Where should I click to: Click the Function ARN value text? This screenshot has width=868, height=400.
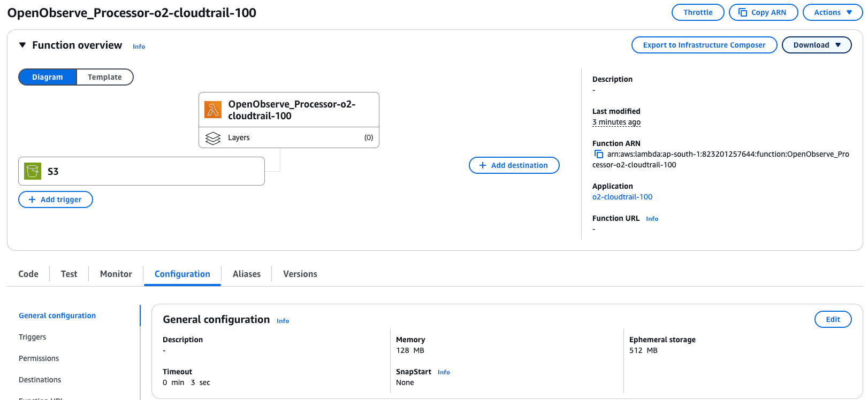(x=721, y=159)
